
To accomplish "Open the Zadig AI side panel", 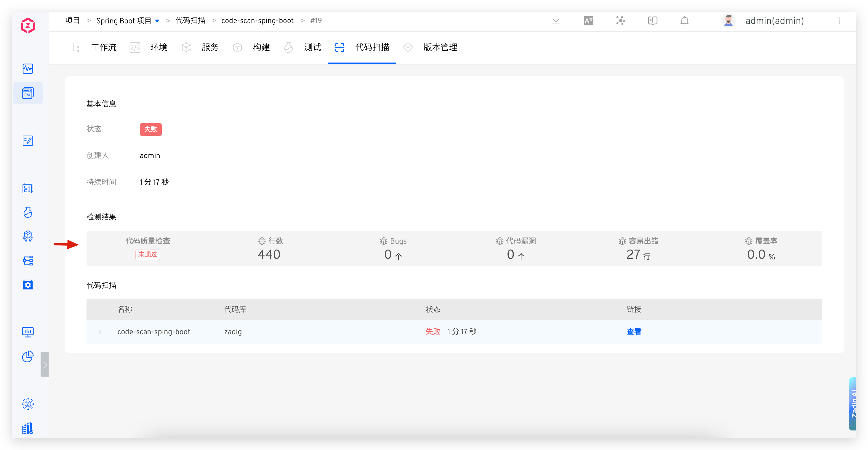I will coord(853,404).
